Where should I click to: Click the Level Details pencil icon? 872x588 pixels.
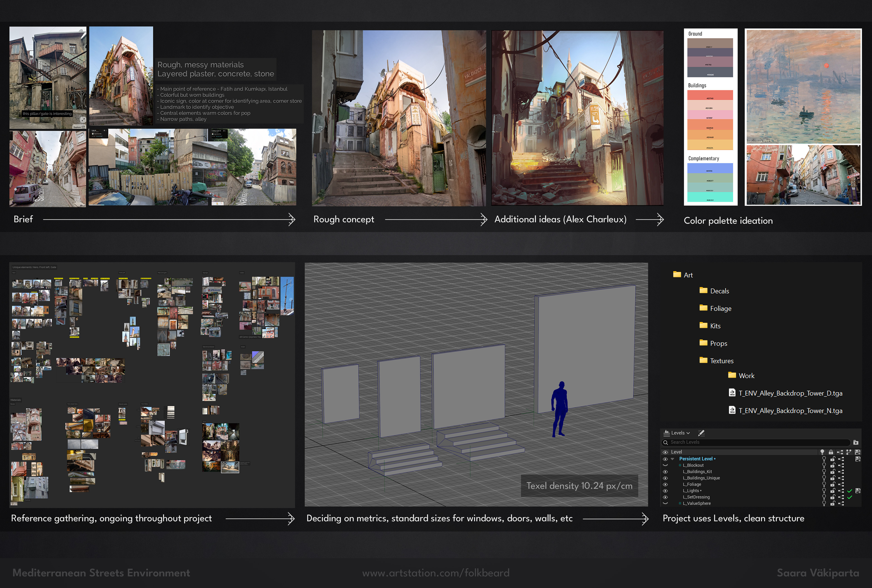point(701,433)
